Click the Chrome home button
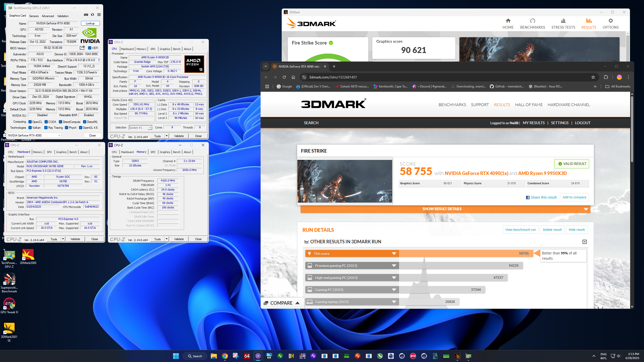 coord(293,77)
